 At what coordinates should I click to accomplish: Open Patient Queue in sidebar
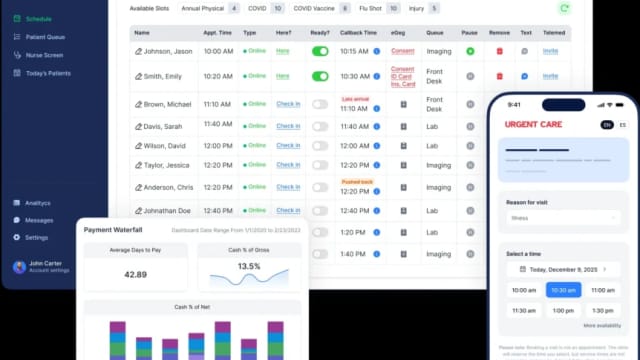click(x=39, y=37)
